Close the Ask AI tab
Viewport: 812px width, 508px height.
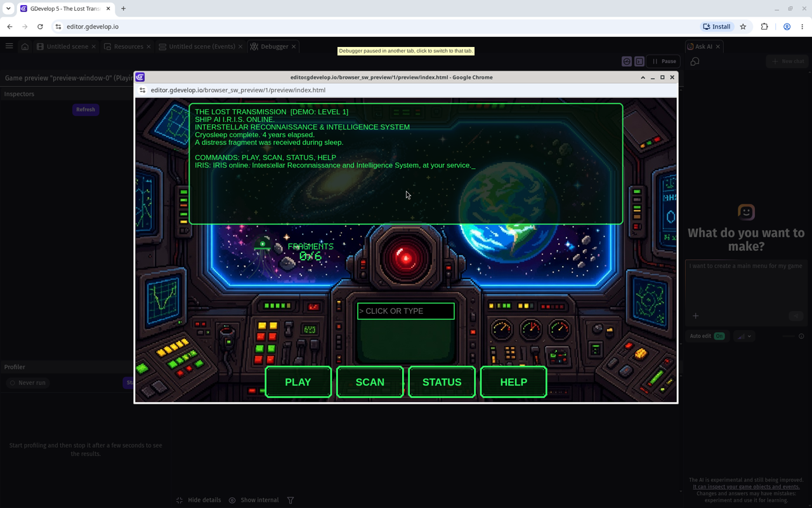pos(718,46)
